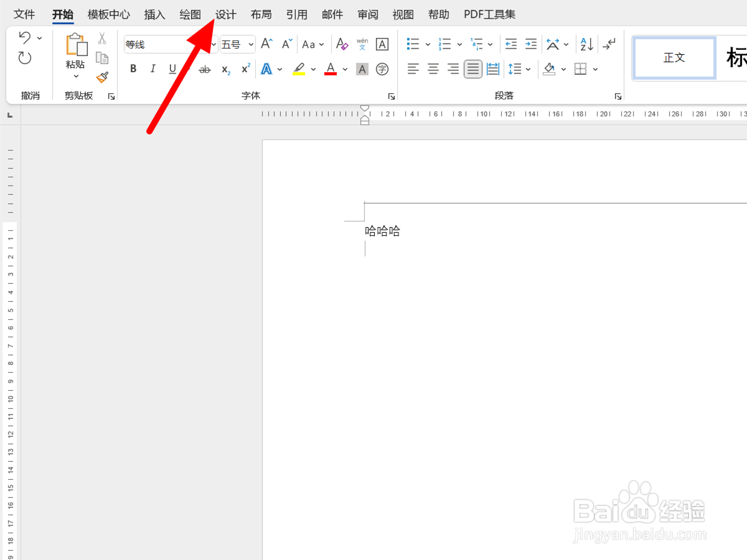Viewport: 747px width, 560px height.
Task: Open the PDF工具集 tab
Action: 490,14
